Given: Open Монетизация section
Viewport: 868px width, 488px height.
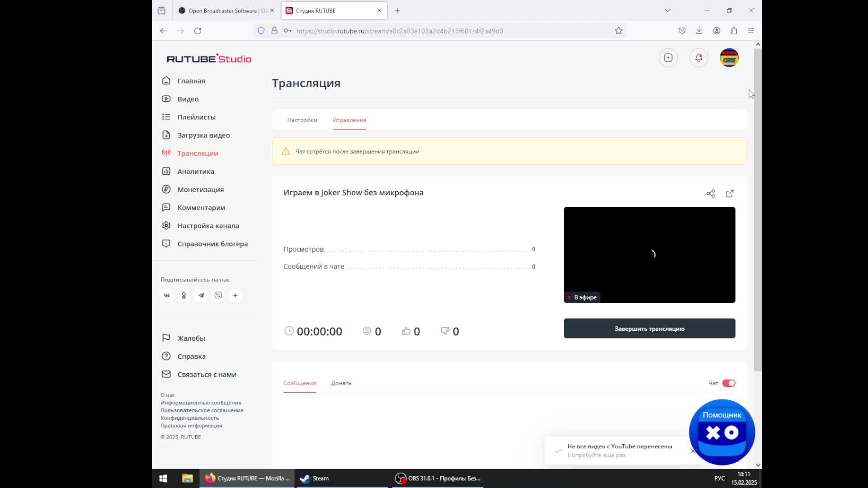Looking at the screenshot, I should 193,189.
